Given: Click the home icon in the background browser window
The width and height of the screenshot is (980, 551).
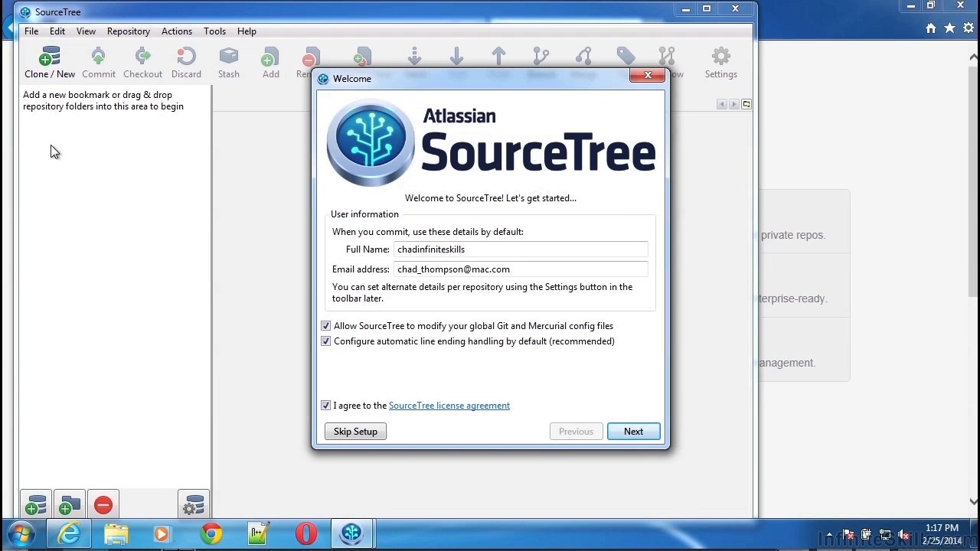Looking at the screenshot, I should 931,28.
